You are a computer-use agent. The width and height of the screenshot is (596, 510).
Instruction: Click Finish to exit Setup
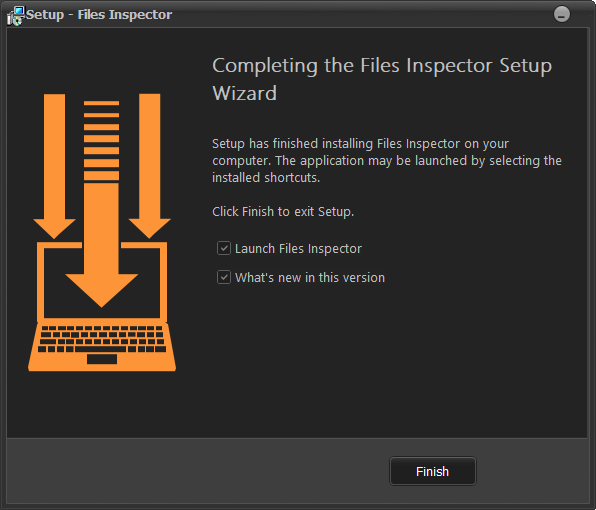[433, 471]
